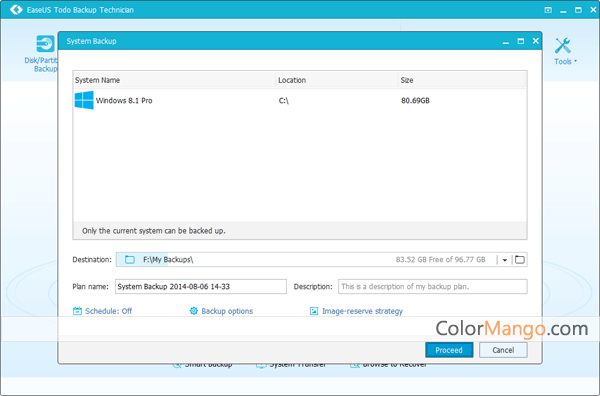This screenshot has height=396, width=600.
Task: Edit the Plan name field
Action: pos(201,287)
